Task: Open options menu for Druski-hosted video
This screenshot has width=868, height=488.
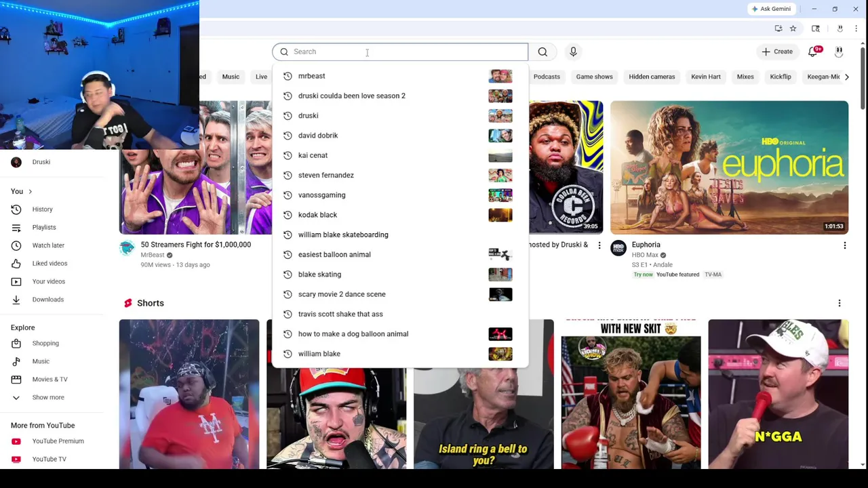Action: point(599,245)
